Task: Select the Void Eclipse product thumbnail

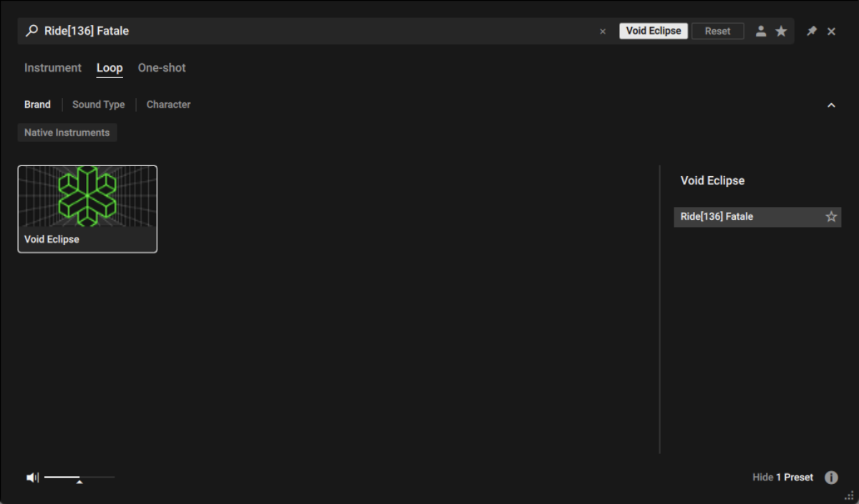Action: click(87, 209)
